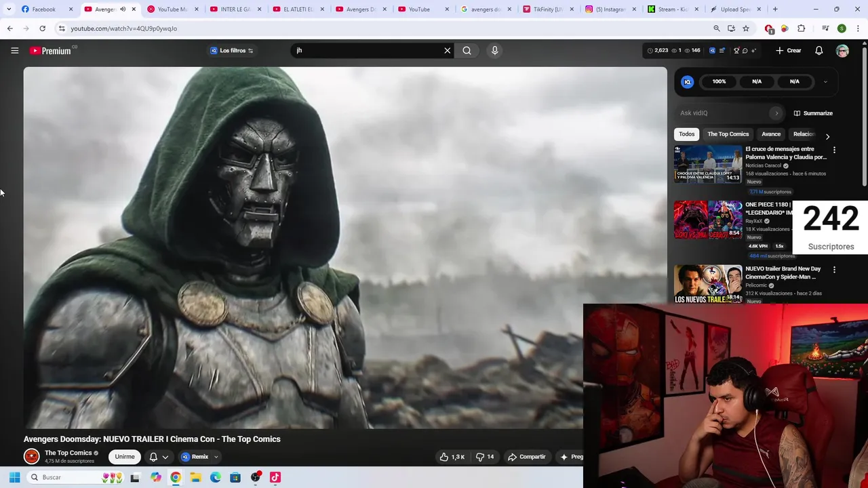Viewport: 868px width, 488px height.
Task: Open TikTok app from the taskbar
Action: click(x=275, y=477)
